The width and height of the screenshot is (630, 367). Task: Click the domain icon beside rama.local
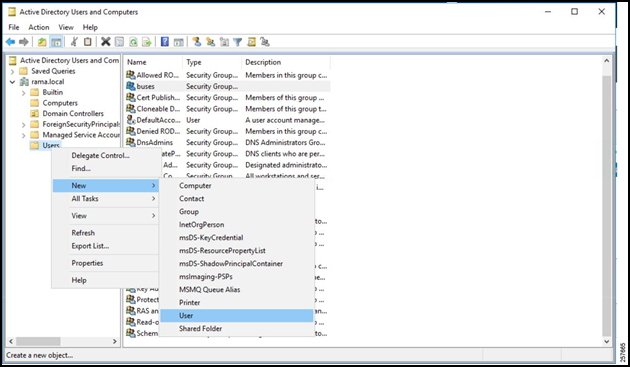coord(24,82)
